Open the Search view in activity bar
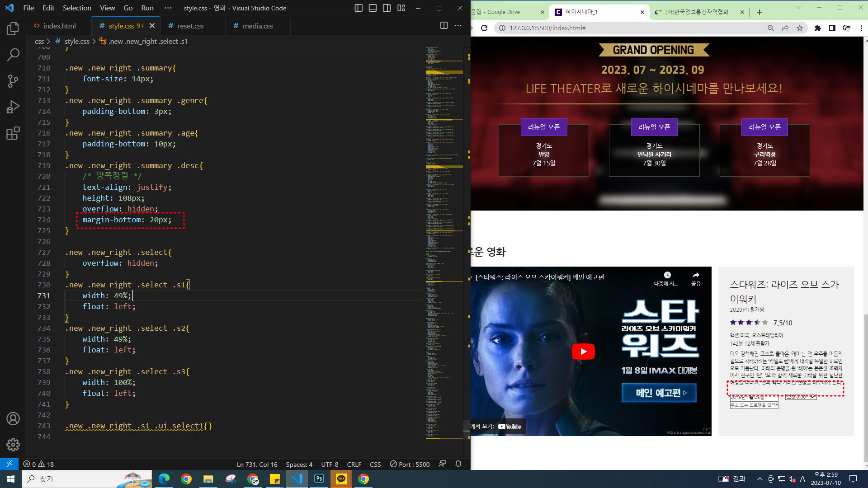Screen dimensions: 868x488 click(x=13, y=55)
